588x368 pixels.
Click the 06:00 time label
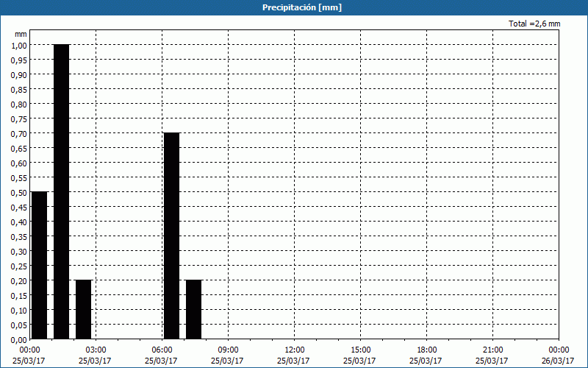pos(162,350)
